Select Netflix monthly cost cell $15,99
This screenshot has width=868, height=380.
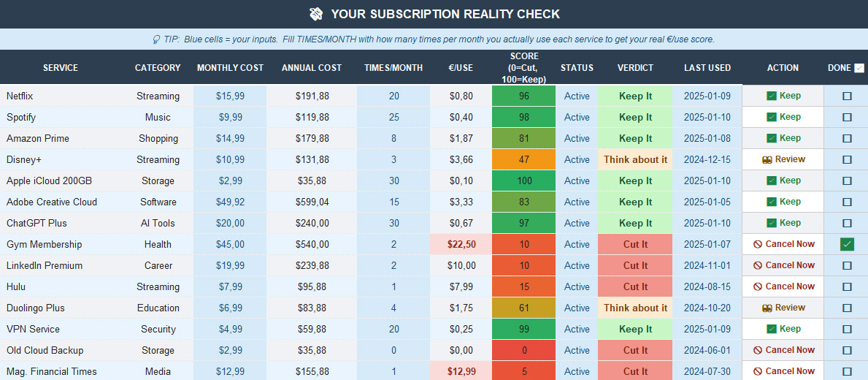tap(230, 96)
